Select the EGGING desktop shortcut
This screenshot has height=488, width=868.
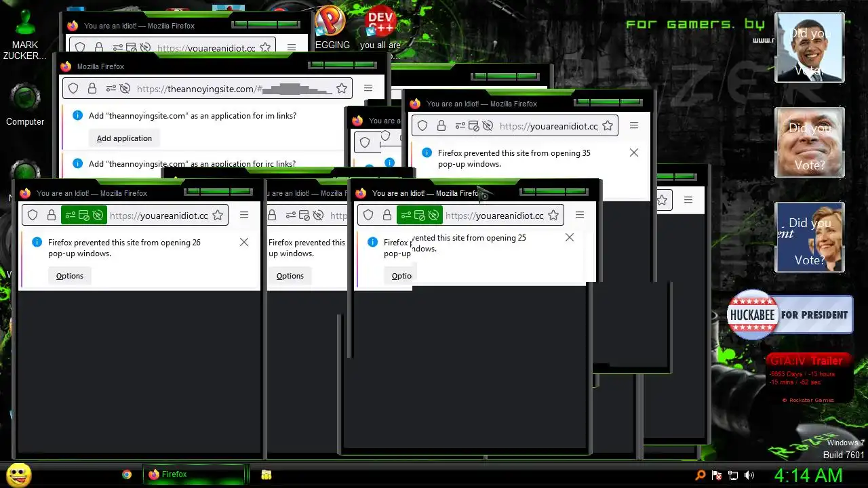[x=332, y=27]
